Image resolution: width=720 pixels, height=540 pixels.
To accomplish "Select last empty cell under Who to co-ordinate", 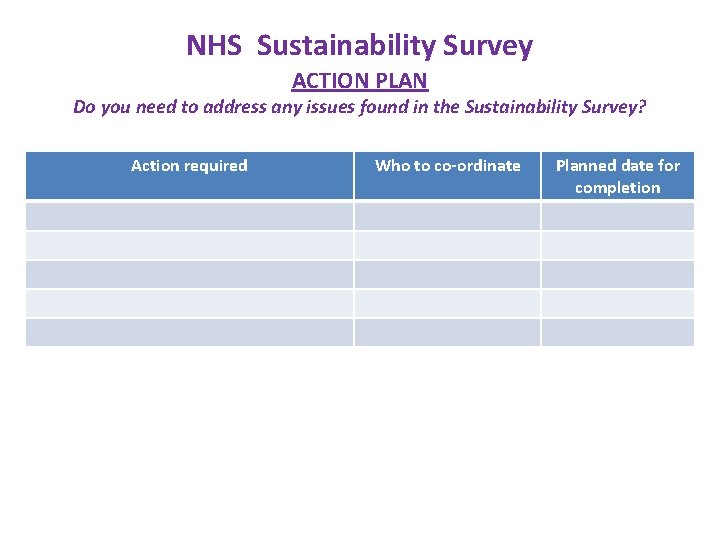I will 447,332.
